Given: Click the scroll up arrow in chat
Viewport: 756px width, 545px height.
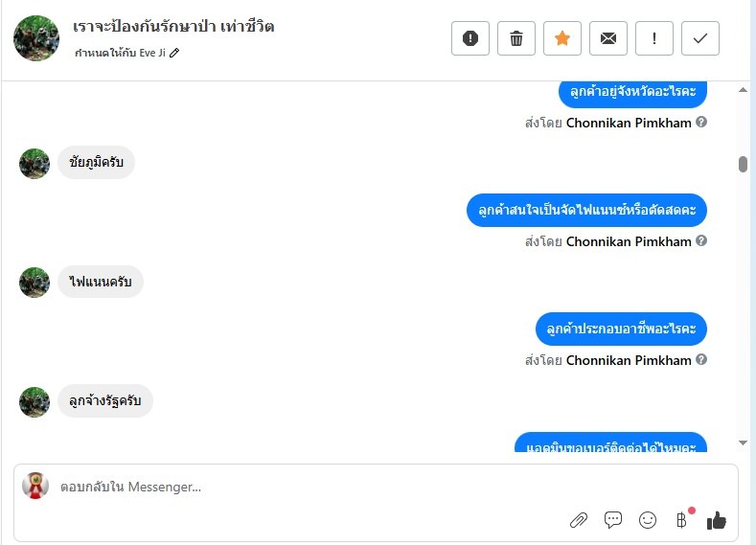Looking at the screenshot, I should 743,90.
